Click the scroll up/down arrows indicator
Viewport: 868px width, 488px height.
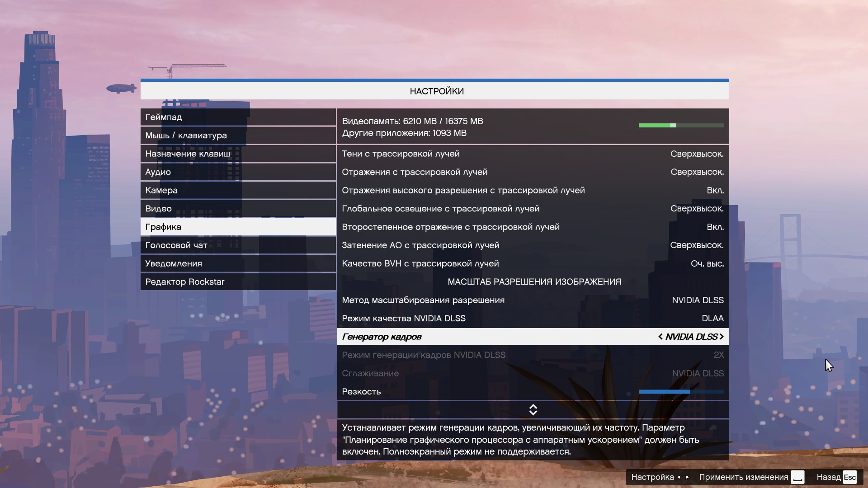(533, 410)
